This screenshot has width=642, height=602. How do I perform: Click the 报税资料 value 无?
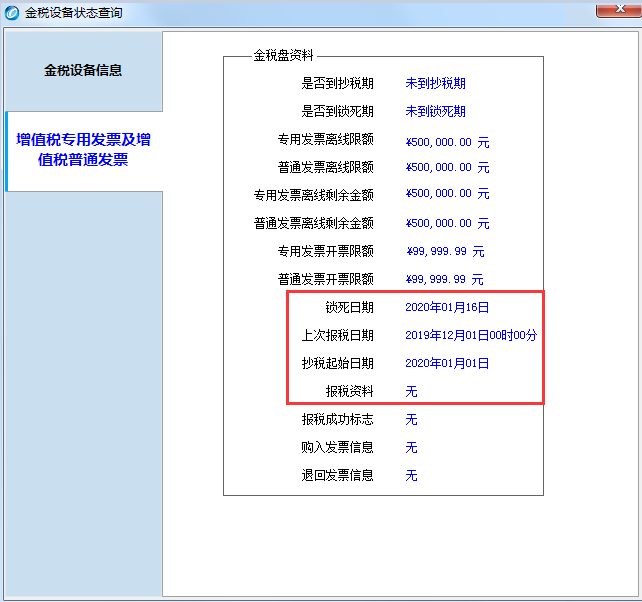411,392
